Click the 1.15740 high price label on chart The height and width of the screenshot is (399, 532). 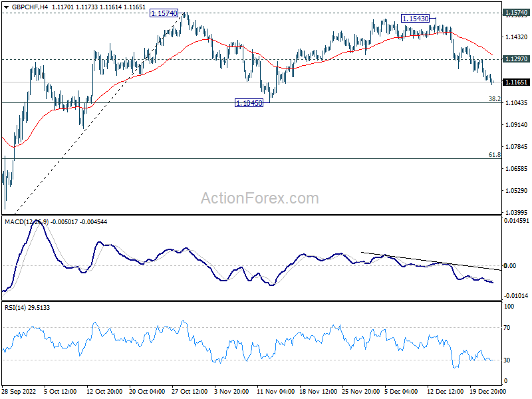click(x=164, y=13)
